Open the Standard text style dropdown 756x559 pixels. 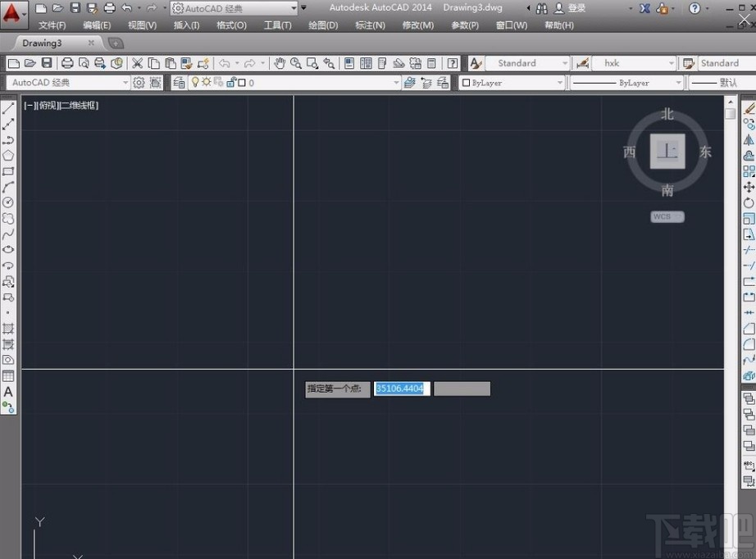(x=565, y=63)
